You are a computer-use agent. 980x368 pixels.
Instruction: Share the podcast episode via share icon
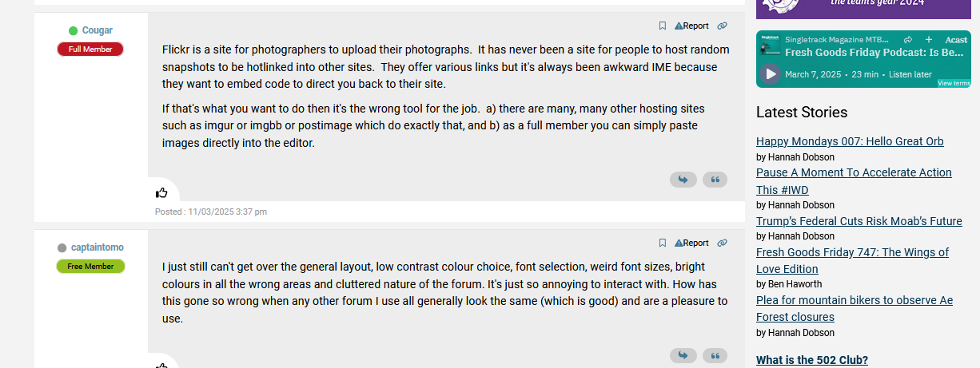tap(908, 39)
